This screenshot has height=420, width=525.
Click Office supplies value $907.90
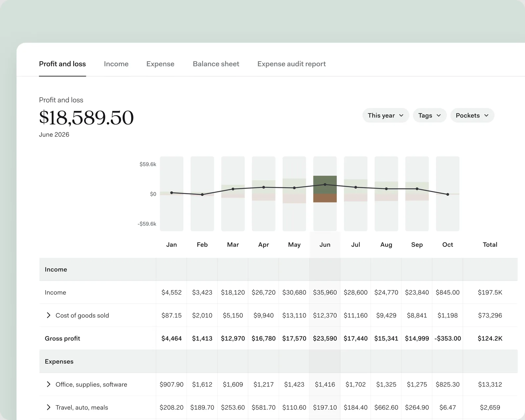(x=172, y=384)
